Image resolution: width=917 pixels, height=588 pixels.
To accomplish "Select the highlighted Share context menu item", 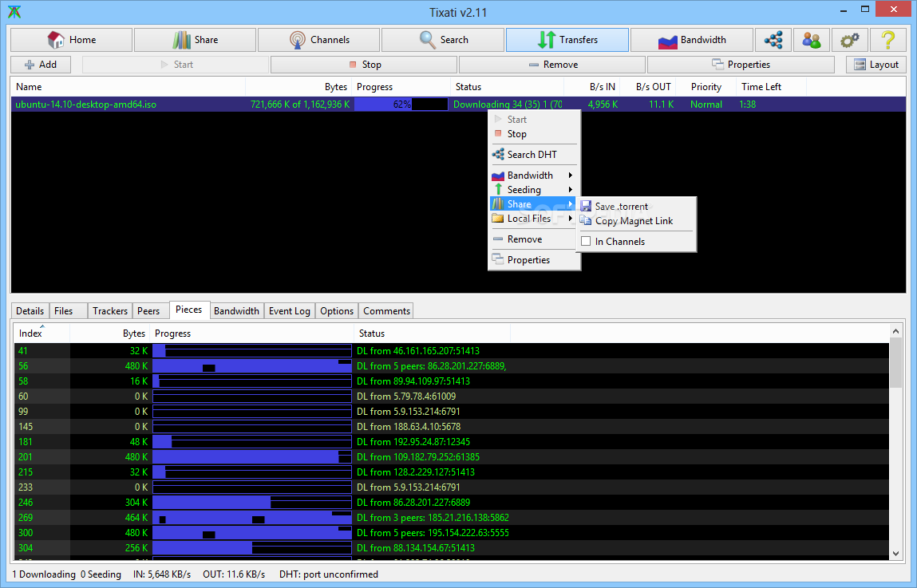I will coord(533,204).
